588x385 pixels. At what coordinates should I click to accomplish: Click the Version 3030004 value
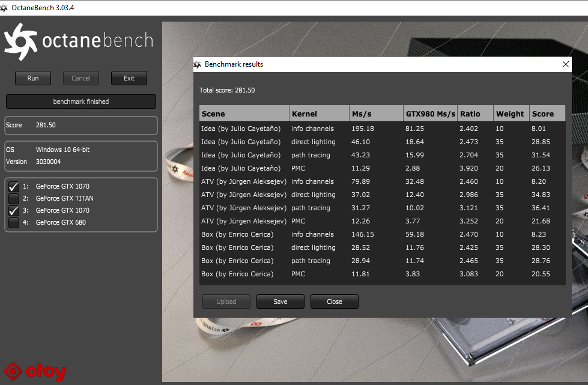pos(49,162)
